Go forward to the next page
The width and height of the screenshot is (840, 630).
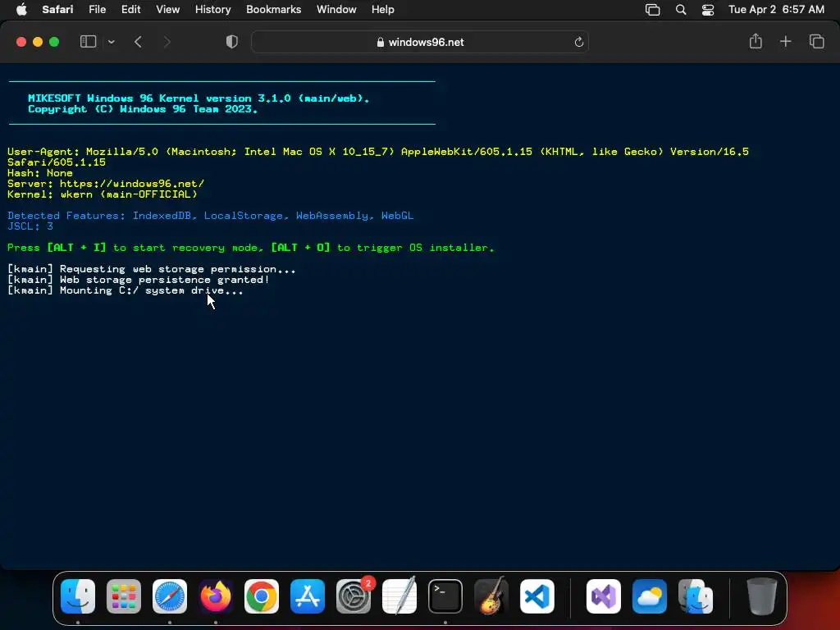[x=167, y=42]
